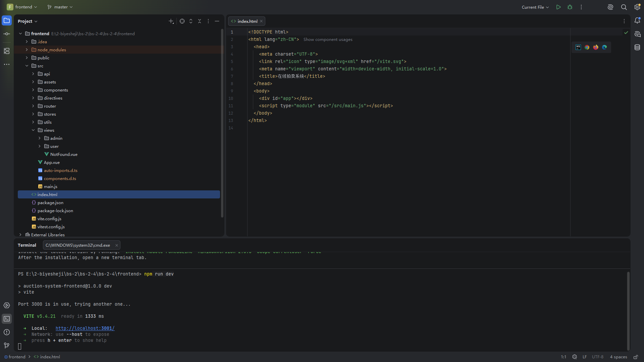
Task: Click the 1:1 cursor position indicator
Action: [x=563, y=357]
